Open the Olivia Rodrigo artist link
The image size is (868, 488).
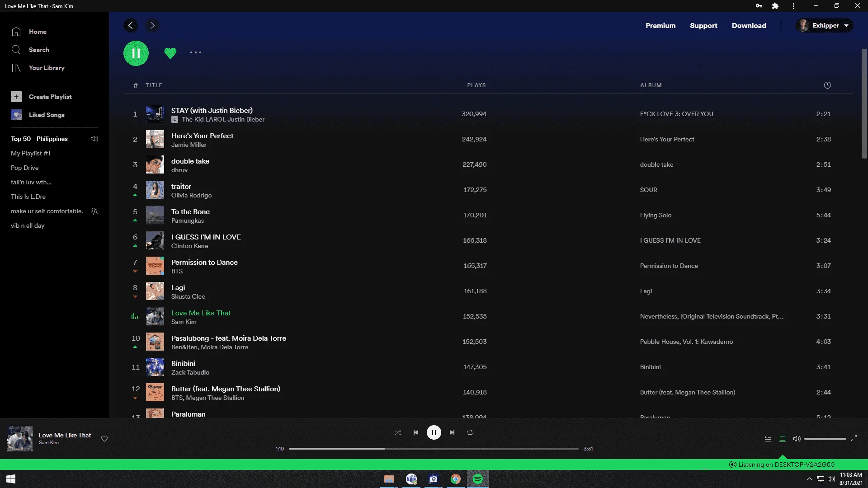(x=191, y=195)
